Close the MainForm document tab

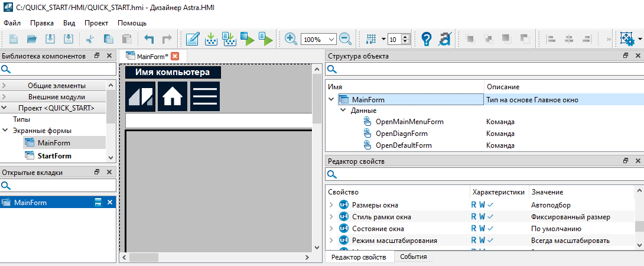174,56
